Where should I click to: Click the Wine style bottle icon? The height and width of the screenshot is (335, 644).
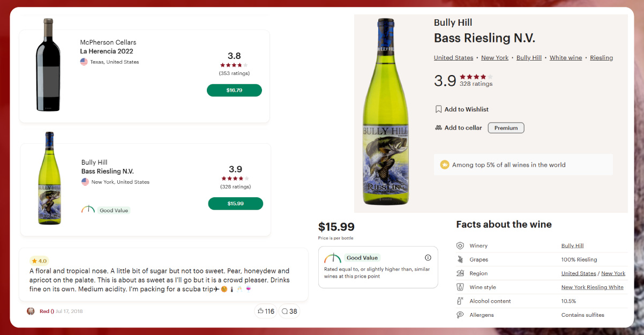461,287
